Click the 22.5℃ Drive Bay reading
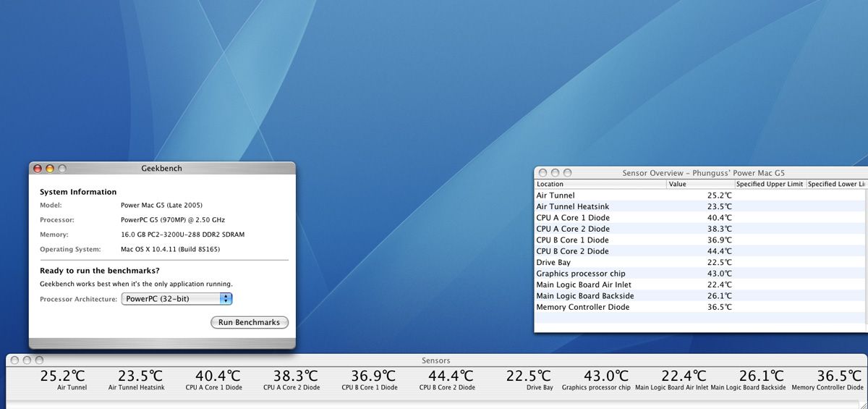Viewport: 868px width, 409px height. click(529, 376)
